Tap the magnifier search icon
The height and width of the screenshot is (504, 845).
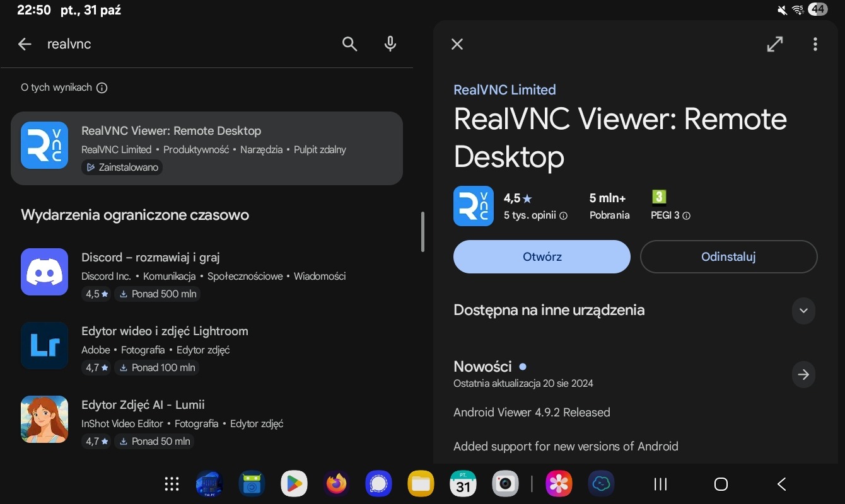pos(349,44)
